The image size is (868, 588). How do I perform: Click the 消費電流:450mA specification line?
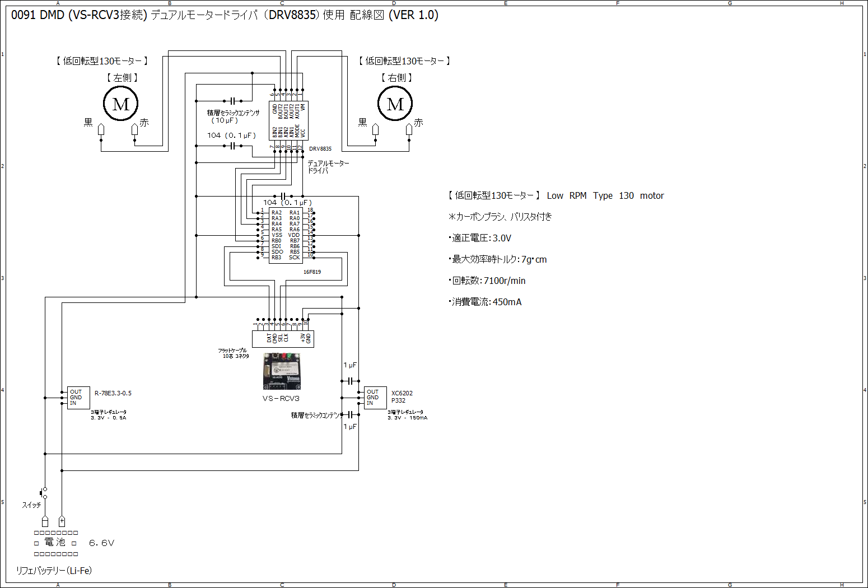point(485,302)
